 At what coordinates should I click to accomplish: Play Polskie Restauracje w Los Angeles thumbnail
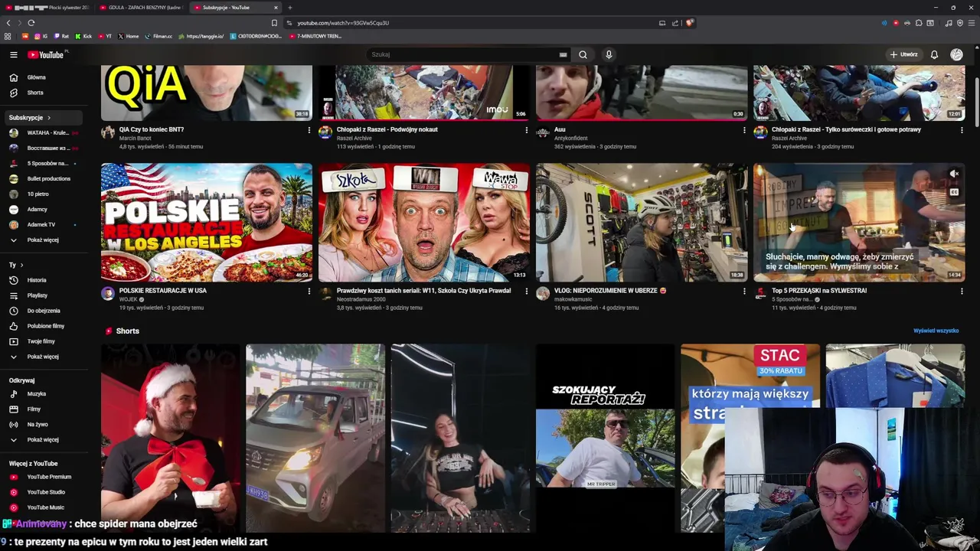click(x=207, y=222)
